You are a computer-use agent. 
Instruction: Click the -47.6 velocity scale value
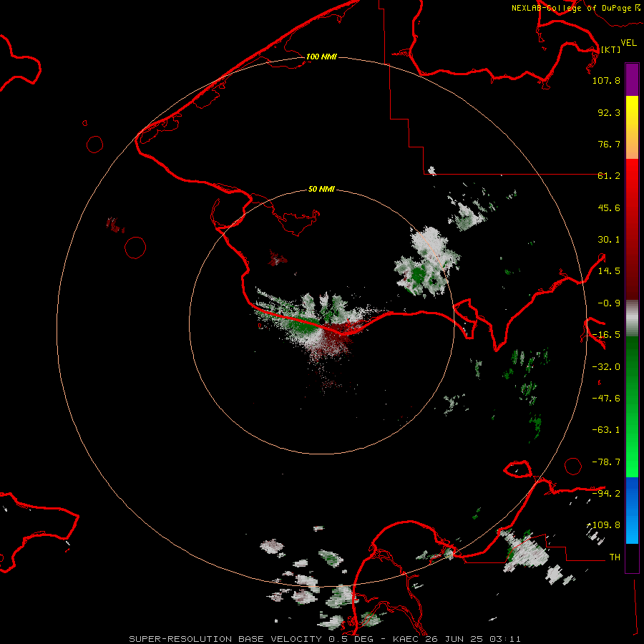click(606, 399)
